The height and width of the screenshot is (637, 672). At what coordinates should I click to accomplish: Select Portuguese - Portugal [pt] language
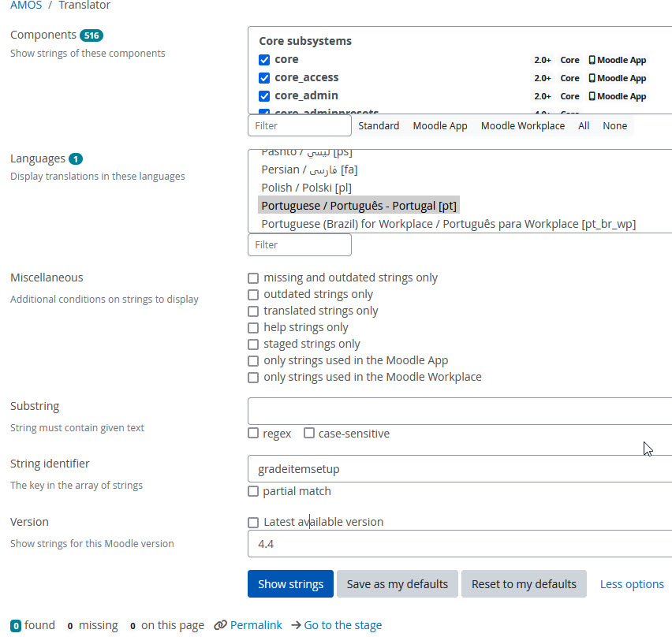click(359, 206)
